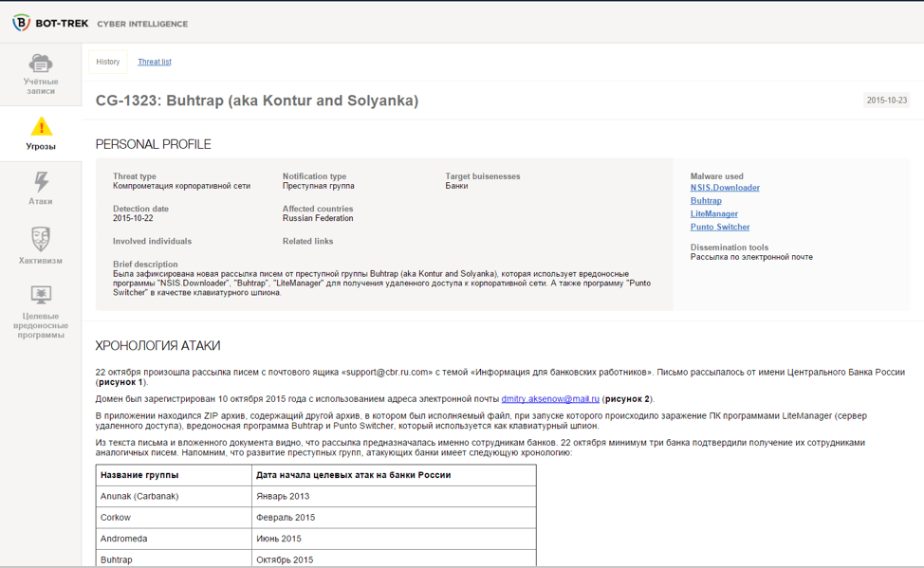Open Атаки lightning bolt icon
The height and width of the screenshot is (568, 924).
coord(41,181)
